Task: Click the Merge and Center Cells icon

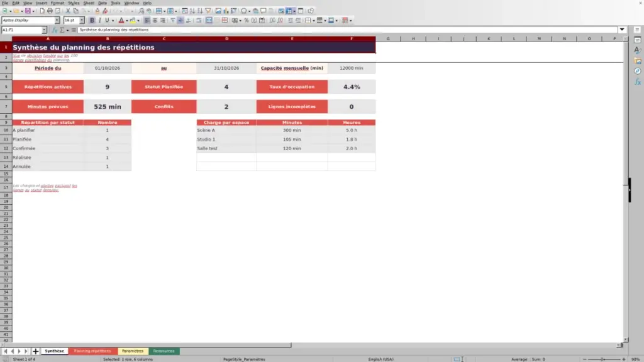Action: [209, 20]
